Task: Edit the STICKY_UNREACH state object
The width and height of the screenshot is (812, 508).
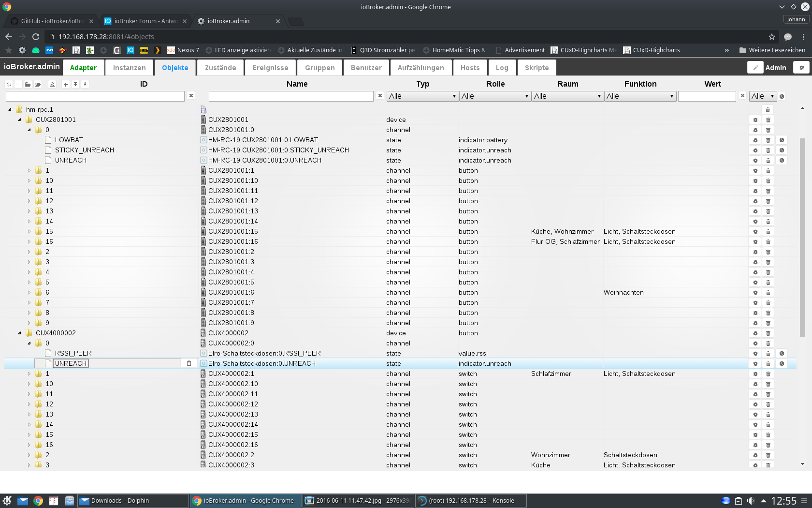Action: pos(755,150)
